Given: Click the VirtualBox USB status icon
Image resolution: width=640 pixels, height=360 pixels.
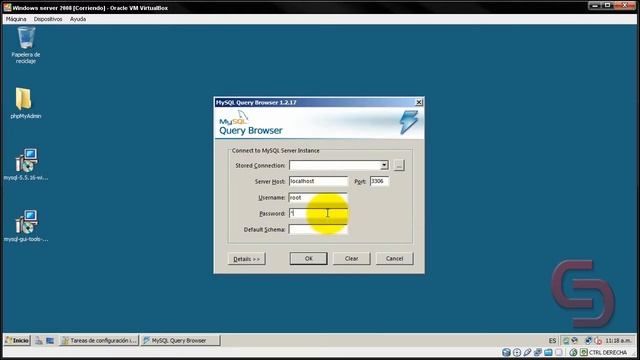Looking at the screenshot, I should 527,352.
